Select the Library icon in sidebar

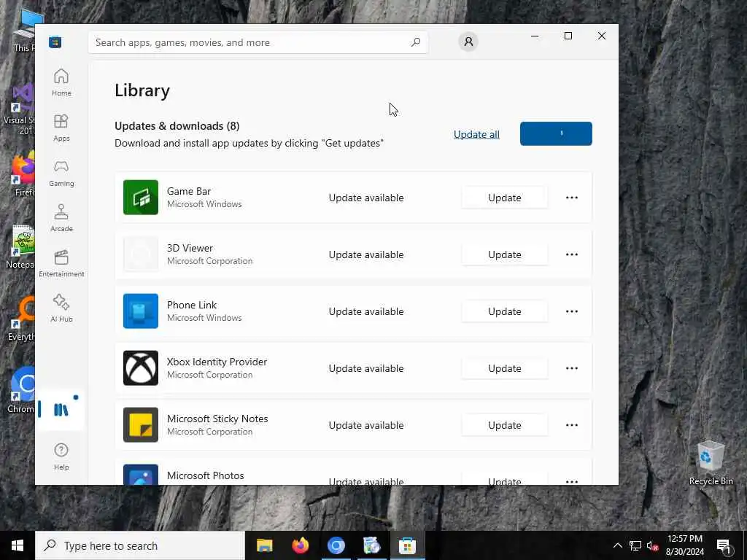(x=61, y=410)
